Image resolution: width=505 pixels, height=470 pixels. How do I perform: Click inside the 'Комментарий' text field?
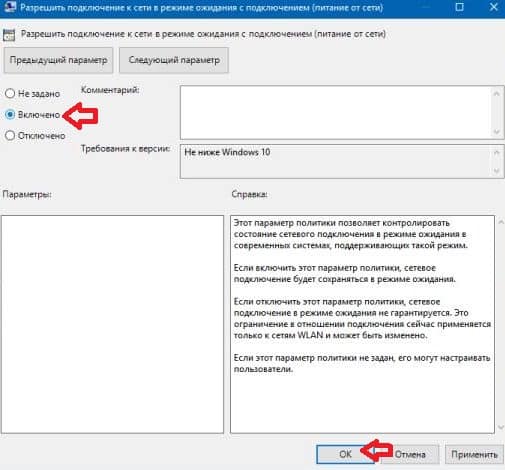pos(336,112)
